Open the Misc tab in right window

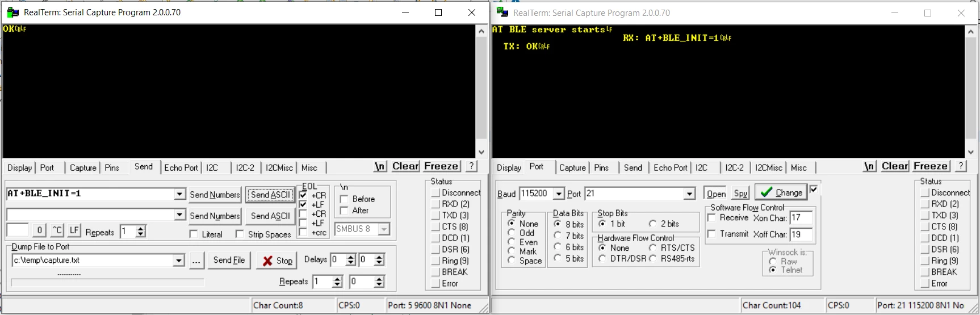[799, 168]
